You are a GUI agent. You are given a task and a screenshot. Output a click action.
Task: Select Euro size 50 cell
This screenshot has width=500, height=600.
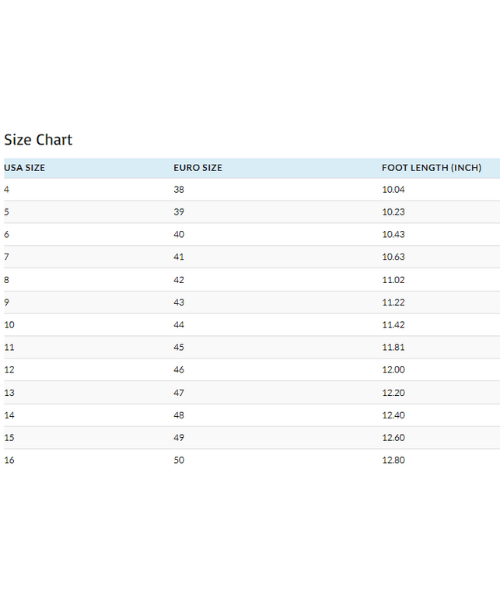tap(179, 460)
